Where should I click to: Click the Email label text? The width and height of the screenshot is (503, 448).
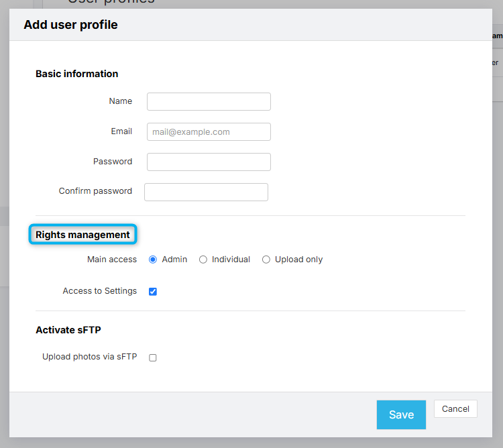[121, 131]
